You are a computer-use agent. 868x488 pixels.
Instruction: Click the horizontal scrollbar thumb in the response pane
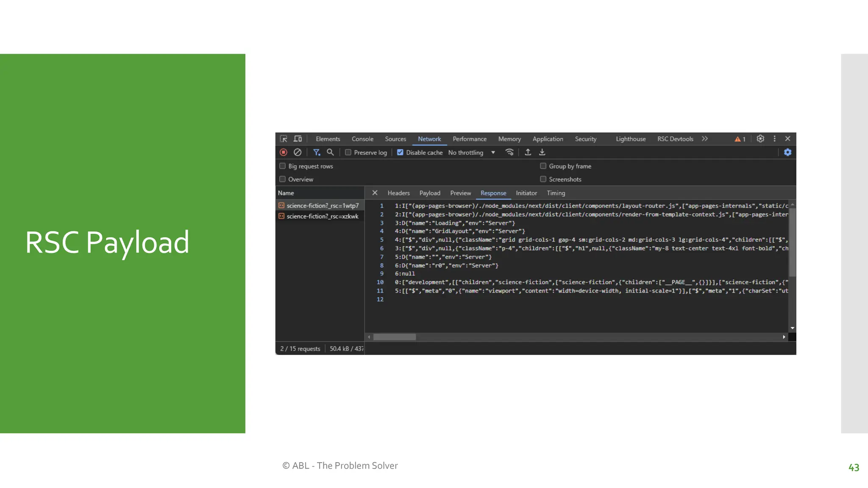[394, 337]
